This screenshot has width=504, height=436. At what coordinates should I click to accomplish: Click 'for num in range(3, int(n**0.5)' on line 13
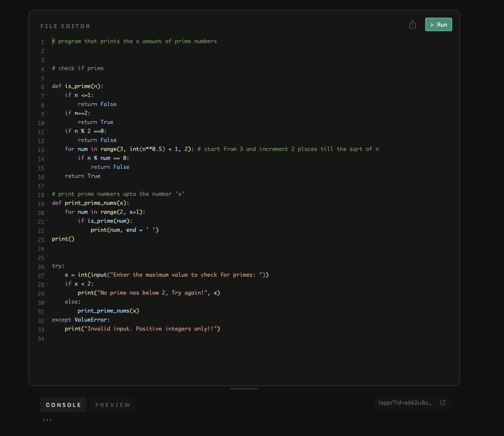129,149
